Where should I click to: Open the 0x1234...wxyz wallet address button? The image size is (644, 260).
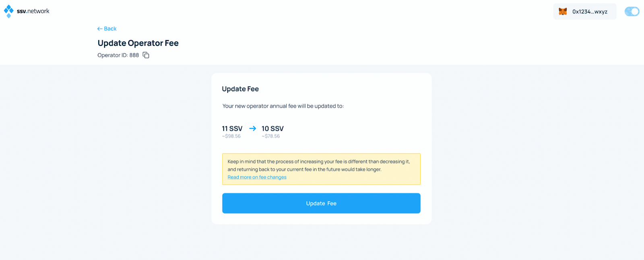click(585, 11)
